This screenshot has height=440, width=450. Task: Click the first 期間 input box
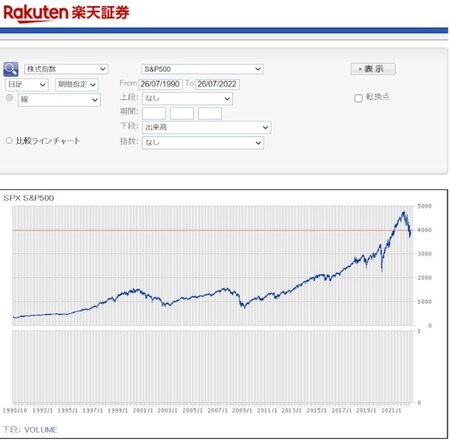coord(154,113)
